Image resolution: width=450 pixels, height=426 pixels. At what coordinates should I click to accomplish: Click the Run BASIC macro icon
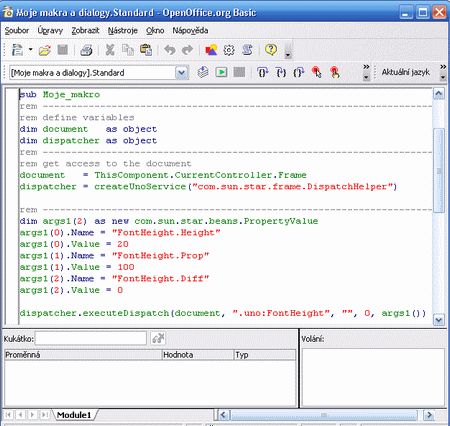click(221, 72)
